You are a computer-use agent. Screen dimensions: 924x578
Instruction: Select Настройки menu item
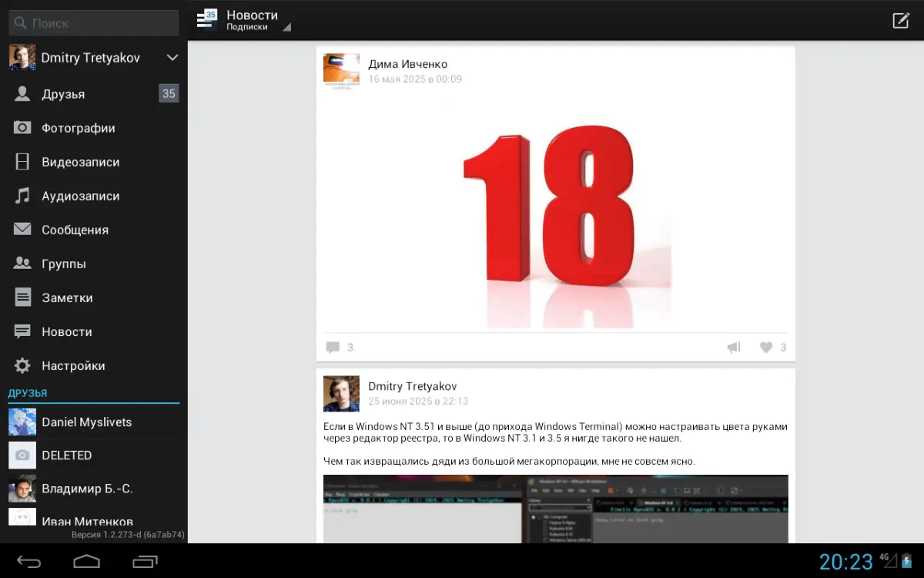click(x=94, y=365)
